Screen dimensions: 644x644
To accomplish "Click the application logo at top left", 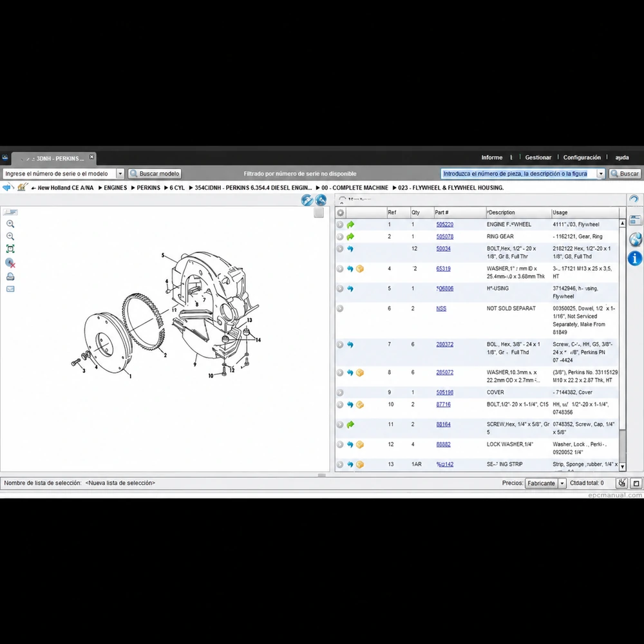I will (x=5, y=157).
